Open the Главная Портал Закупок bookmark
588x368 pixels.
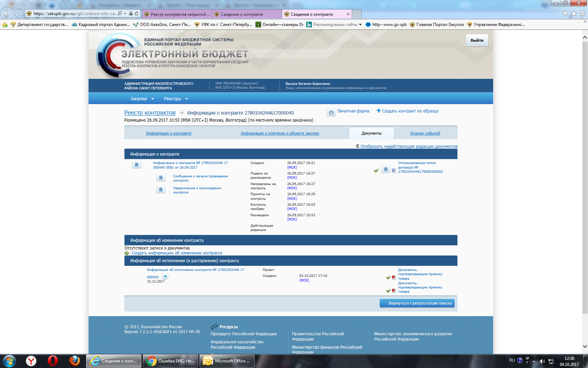coord(437,25)
